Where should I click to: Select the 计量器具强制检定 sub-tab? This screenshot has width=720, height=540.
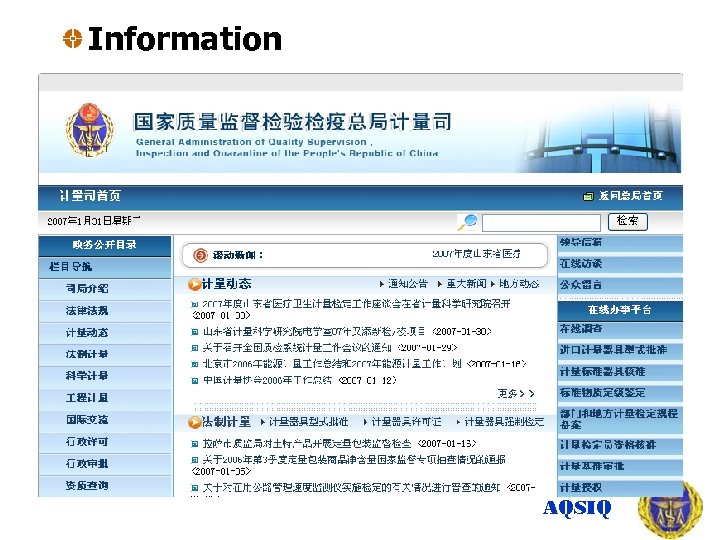504,422
